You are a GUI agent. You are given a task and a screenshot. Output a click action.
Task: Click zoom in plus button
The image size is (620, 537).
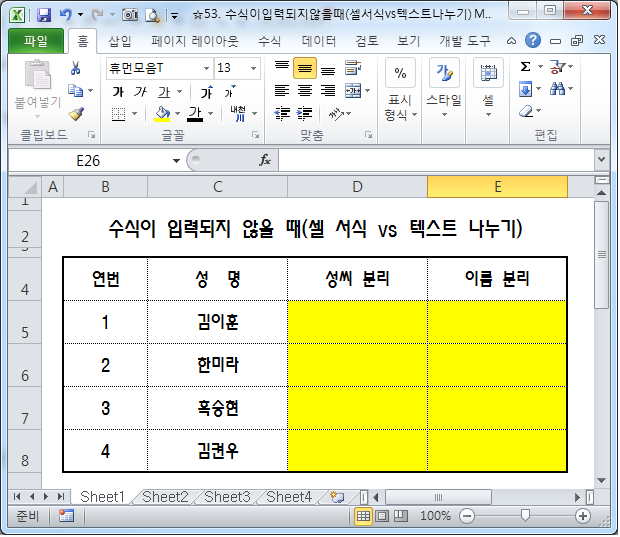(583, 516)
